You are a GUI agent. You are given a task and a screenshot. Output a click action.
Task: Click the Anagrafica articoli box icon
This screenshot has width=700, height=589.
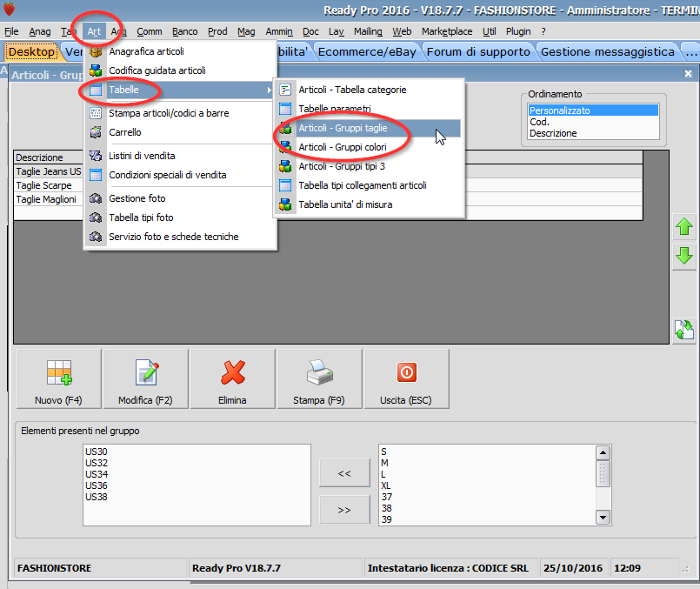(96, 51)
